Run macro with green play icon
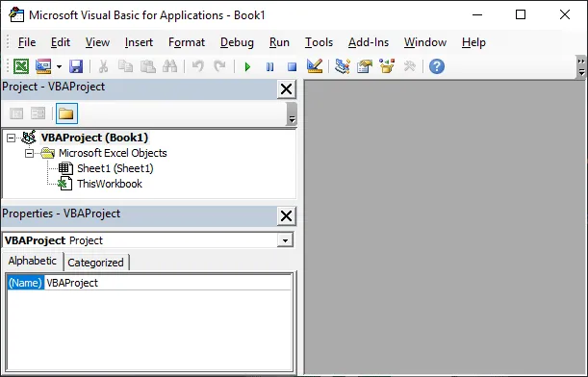Image resolution: width=588 pixels, height=377 pixels. (247, 67)
